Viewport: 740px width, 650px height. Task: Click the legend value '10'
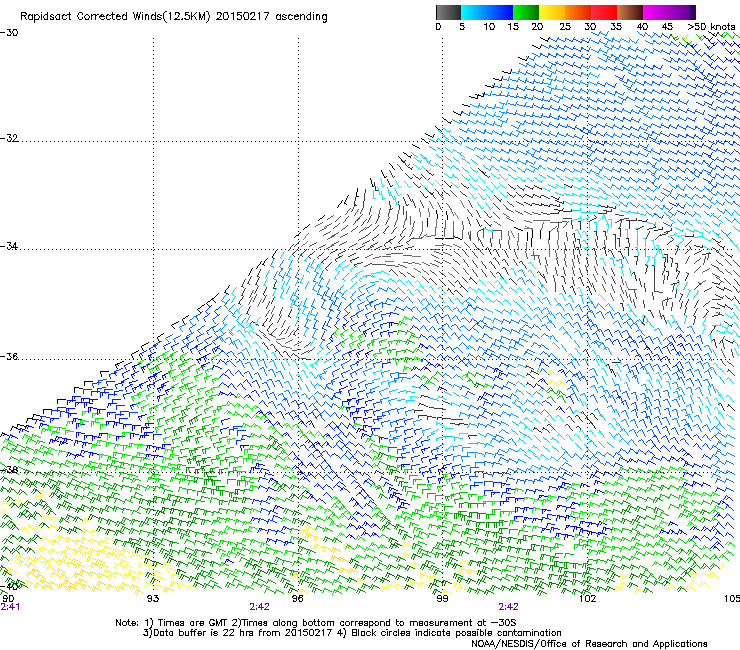[489, 27]
